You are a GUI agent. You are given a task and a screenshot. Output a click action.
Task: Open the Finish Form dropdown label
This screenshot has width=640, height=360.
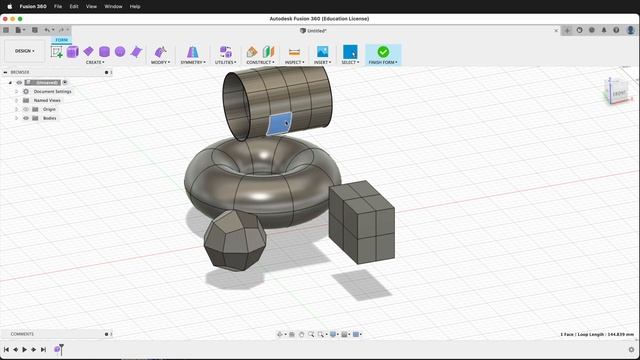click(383, 62)
